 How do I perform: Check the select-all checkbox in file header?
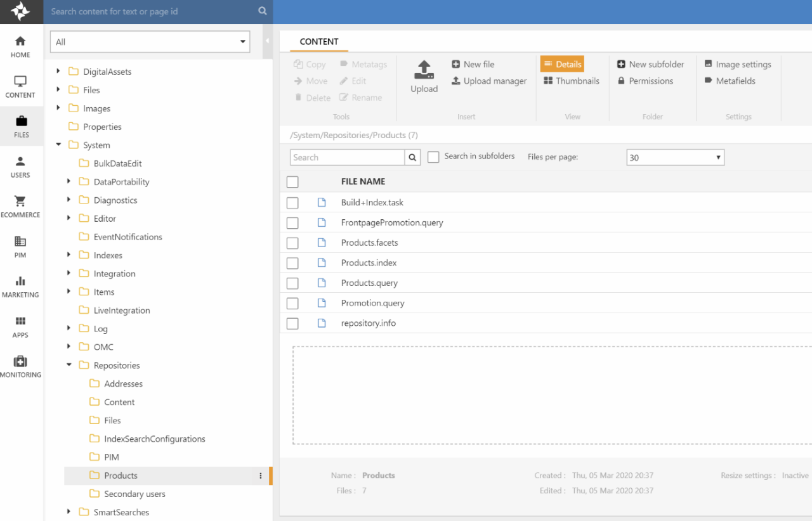[x=292, y=182]
